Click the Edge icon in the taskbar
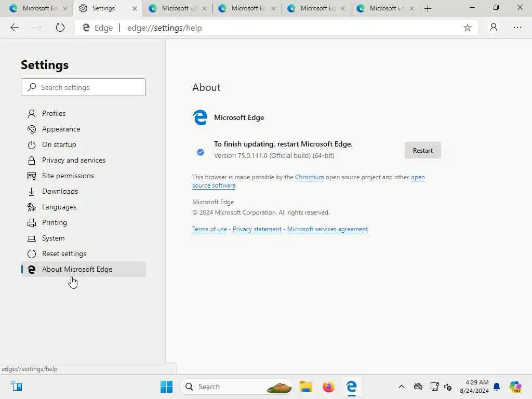Image resolution: width=532 pixels, height=399 pixels. pyautogui.click(x=351, y=387)
